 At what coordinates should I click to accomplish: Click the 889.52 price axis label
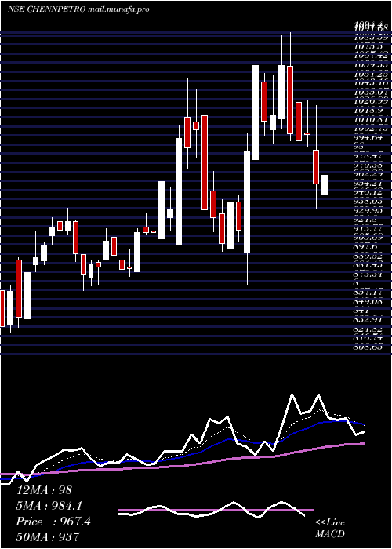[368, 256]
